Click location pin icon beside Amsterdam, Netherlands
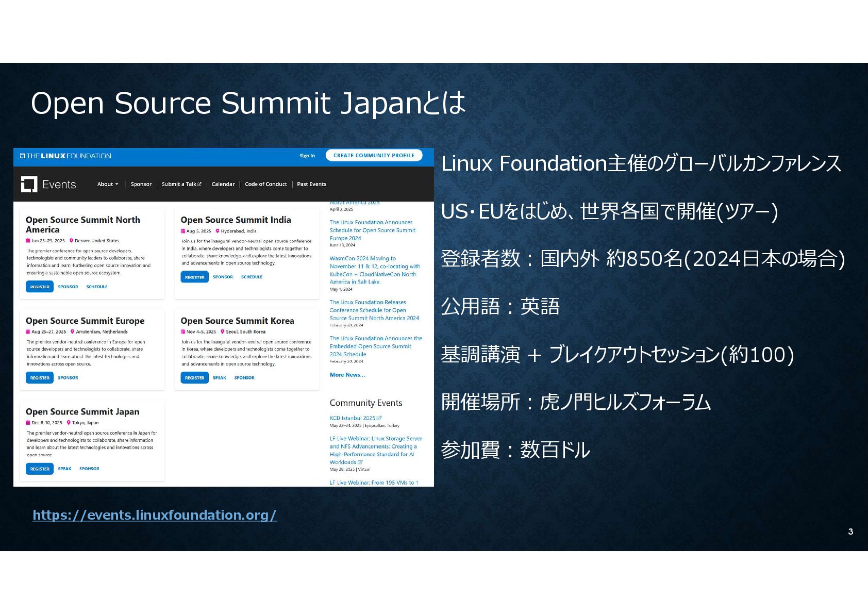Viewport: 868px width, 614px height. [x=72, y=331]
